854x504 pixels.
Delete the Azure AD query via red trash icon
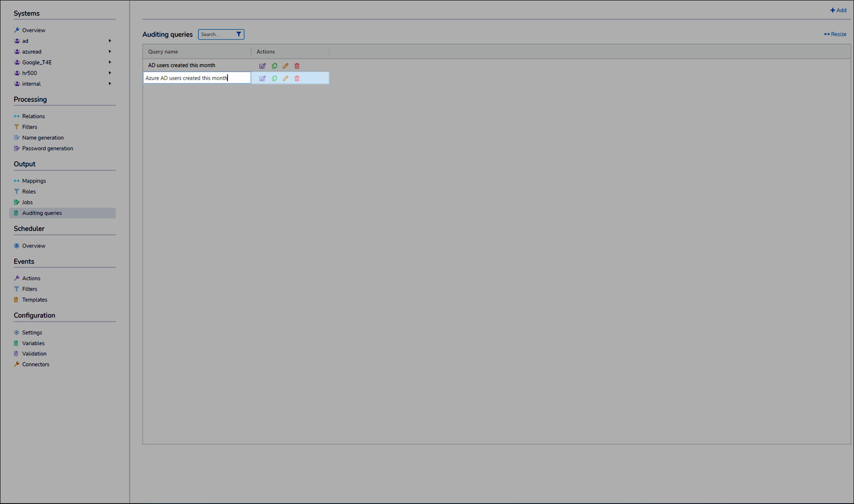pyautogui.click(x=297, y=78)
